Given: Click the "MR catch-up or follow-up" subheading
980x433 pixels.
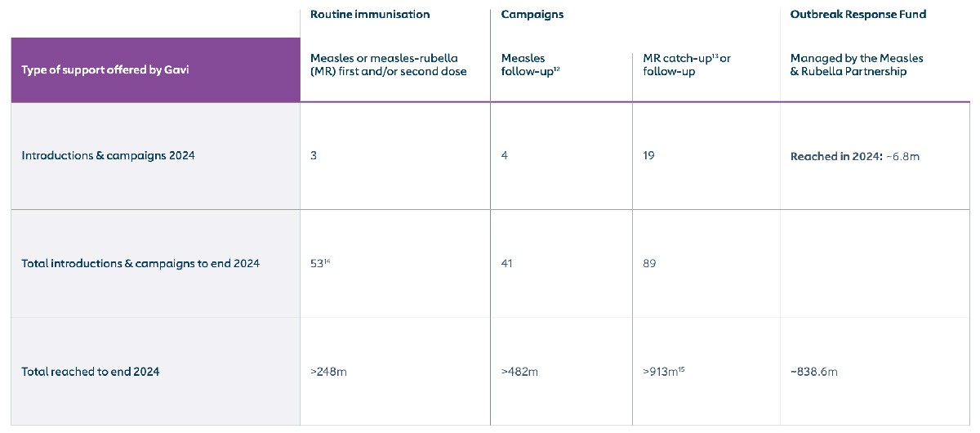Looking at the screenshot, I should pyautogui.click(x=687, y=65).
